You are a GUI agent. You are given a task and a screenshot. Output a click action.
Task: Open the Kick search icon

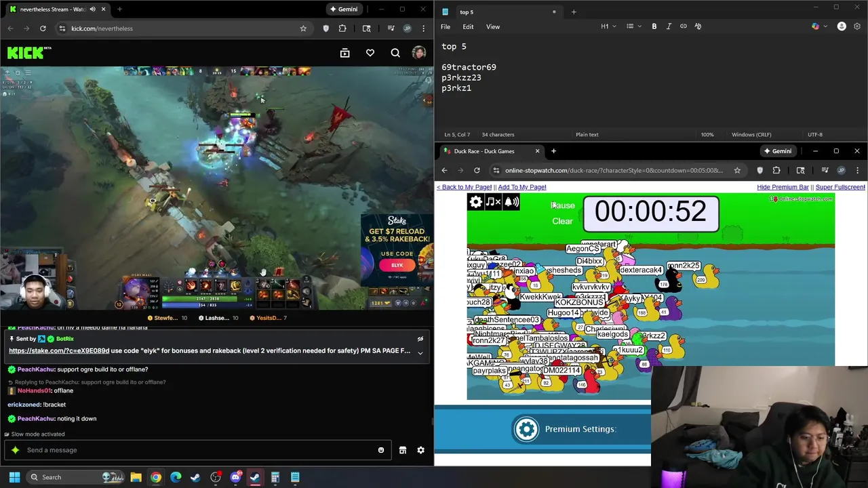pyautogui.click(x=395, y=53)
